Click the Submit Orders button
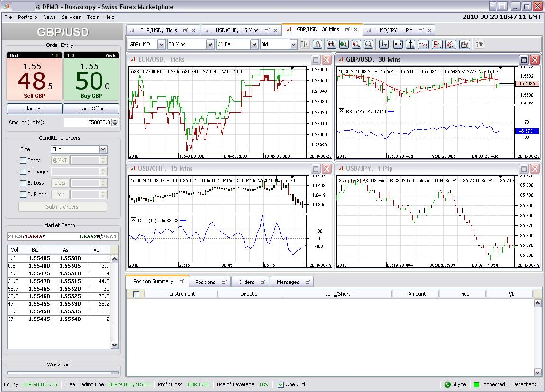The image size is (545, 392). point(63,207)
